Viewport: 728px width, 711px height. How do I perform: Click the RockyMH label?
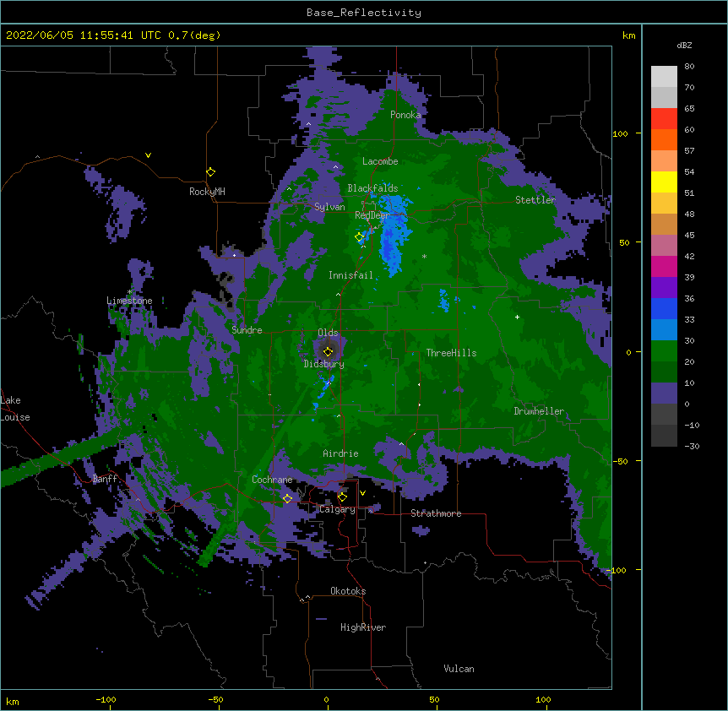(x=207, y=192)
